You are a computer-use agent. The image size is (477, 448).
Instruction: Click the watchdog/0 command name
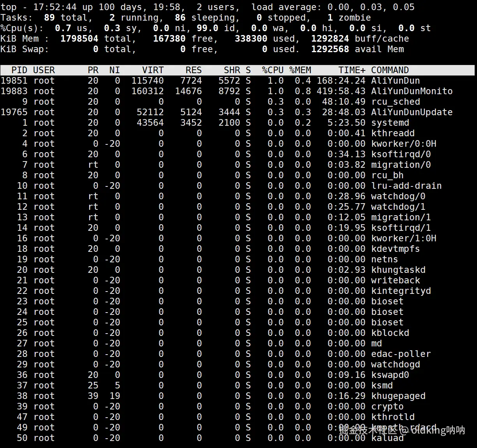pos(398,196)
